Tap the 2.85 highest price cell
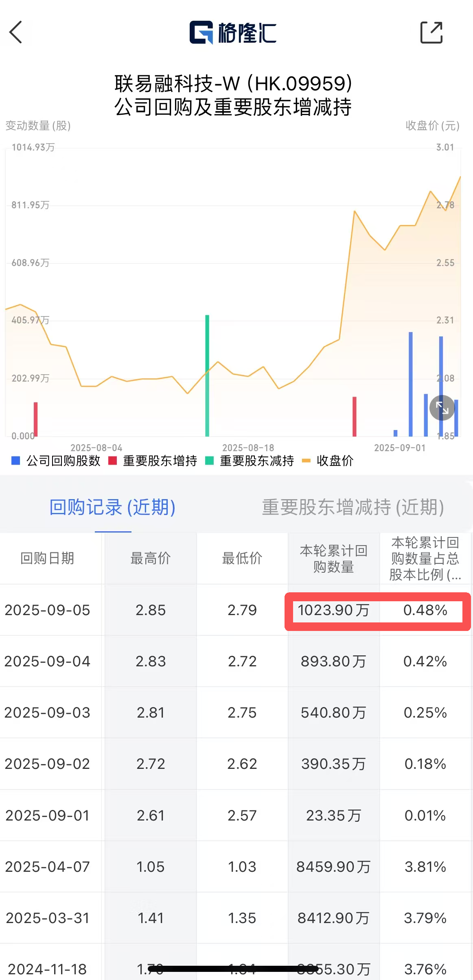The height and width of the screenshot is (980, 473). point(151,610)
